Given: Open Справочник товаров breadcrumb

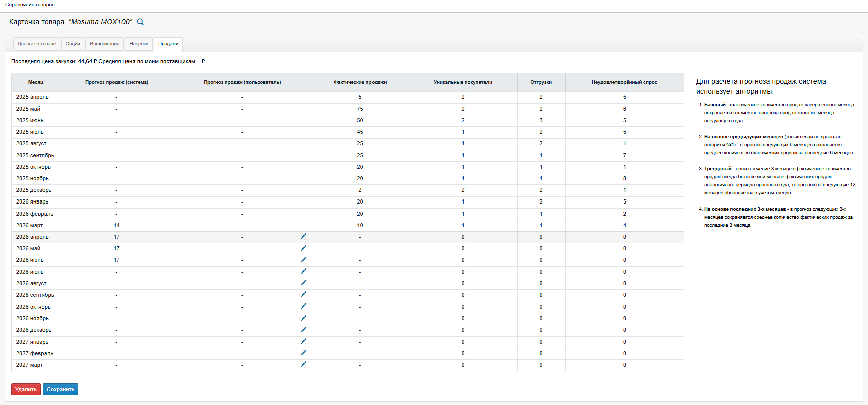Looking at the screenshot, I should pyautogui.click(x=30, y=5).
